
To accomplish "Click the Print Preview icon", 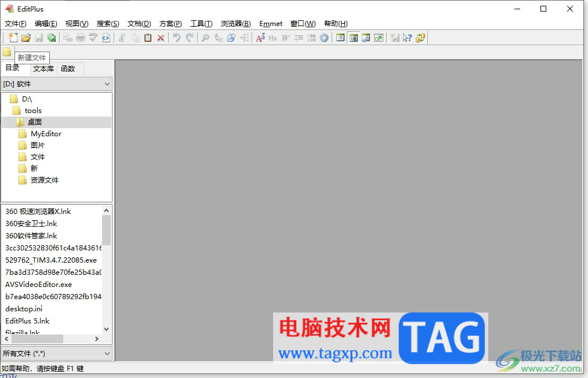I will 68,38.
